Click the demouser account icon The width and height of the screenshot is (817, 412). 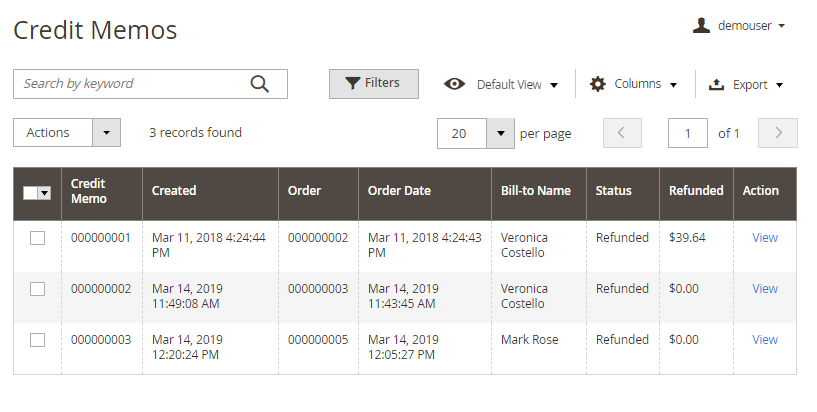[x=701, y=25]
